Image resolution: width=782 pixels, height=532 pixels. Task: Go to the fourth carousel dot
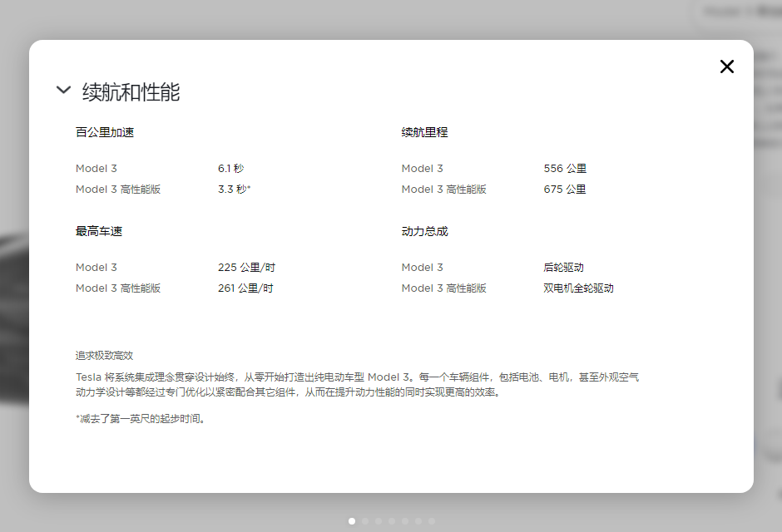pos(392,521)
